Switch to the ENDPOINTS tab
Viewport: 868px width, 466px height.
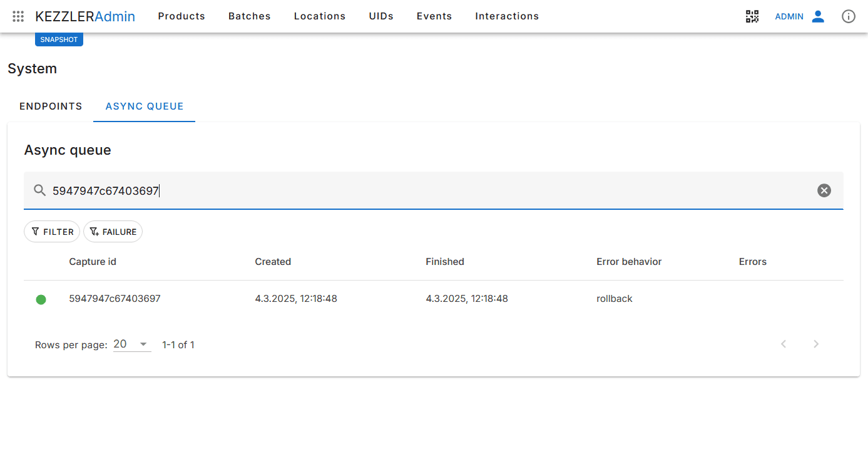pos(51,106)
